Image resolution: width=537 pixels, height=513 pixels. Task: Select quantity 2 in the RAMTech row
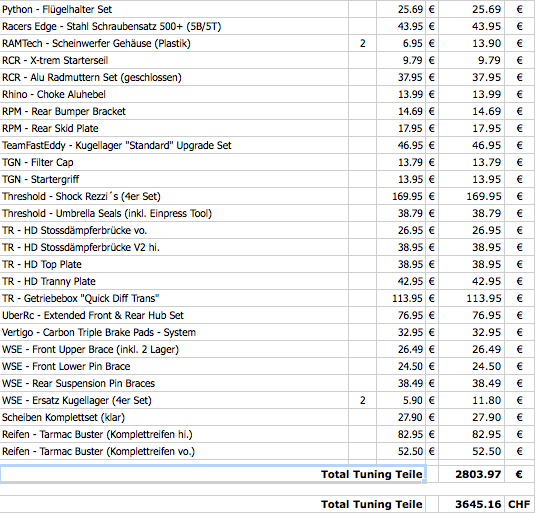(363, 43)
